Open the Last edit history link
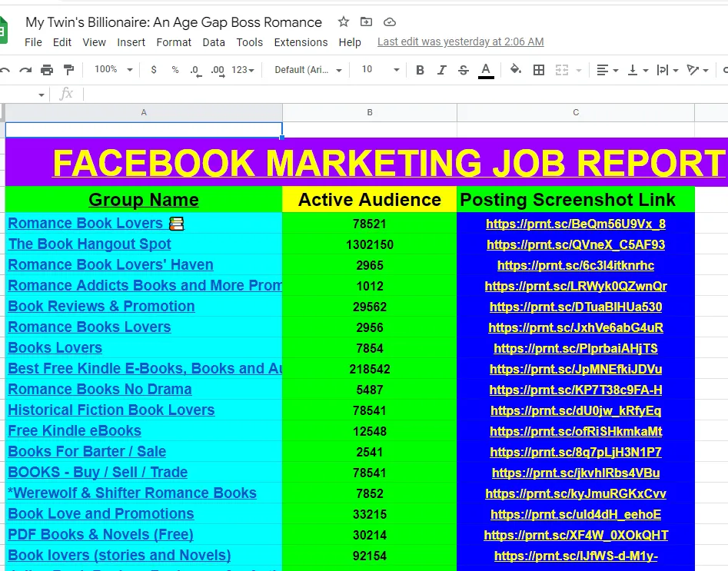This screenshot has width=728, height=571. [460, 42]
